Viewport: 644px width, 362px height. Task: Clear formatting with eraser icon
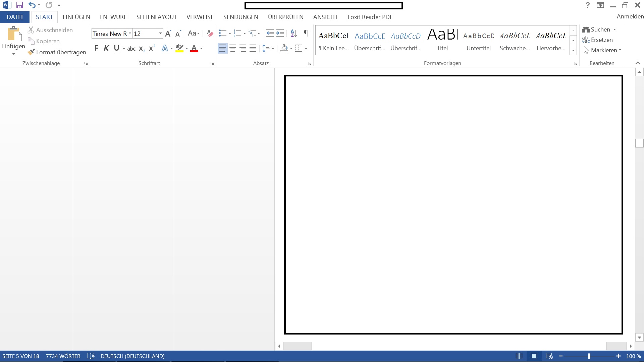210,33
